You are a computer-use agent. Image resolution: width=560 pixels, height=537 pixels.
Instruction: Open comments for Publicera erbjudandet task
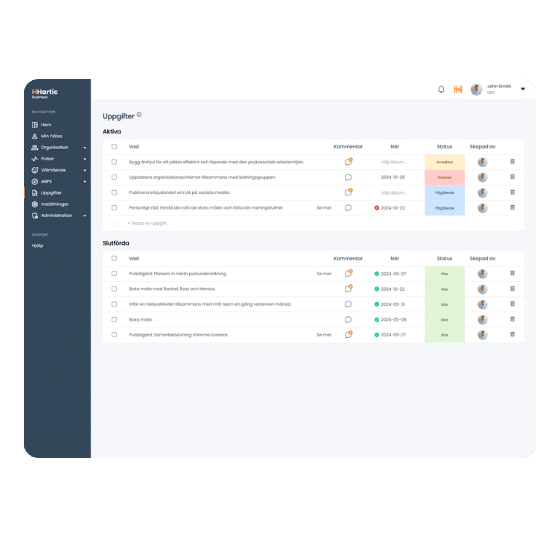point(349,192)
